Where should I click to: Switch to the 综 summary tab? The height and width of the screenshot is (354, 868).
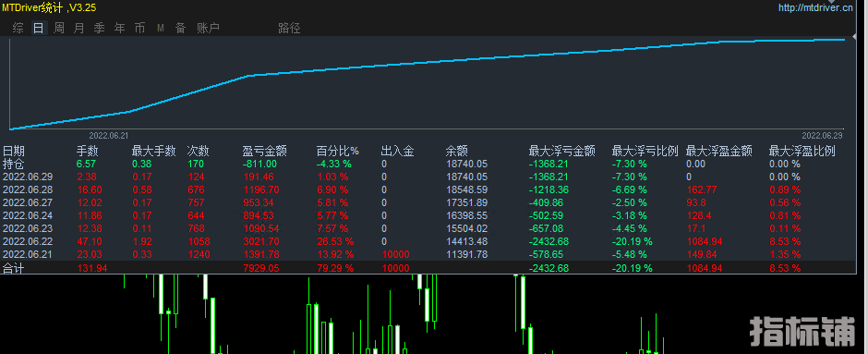pos(18,29)
